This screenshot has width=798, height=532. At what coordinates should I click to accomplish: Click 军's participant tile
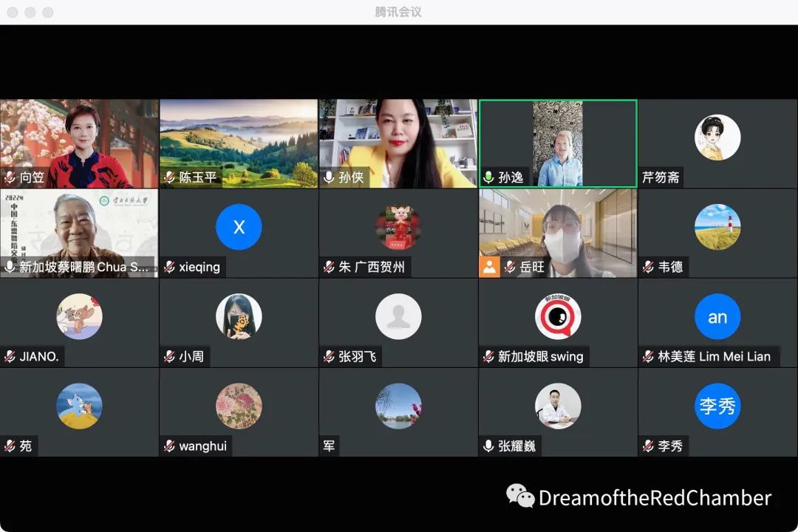[x=399, y=405]
